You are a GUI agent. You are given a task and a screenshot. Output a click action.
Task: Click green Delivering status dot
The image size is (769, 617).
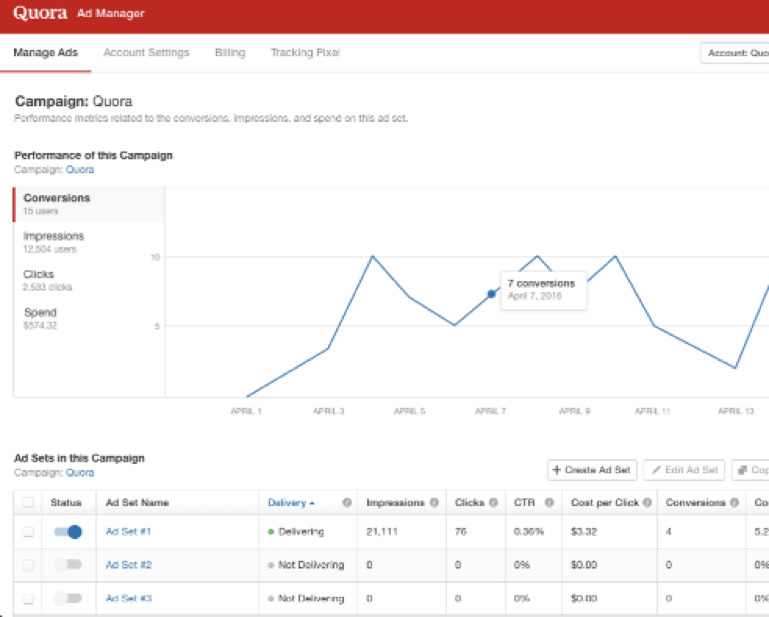271,532
